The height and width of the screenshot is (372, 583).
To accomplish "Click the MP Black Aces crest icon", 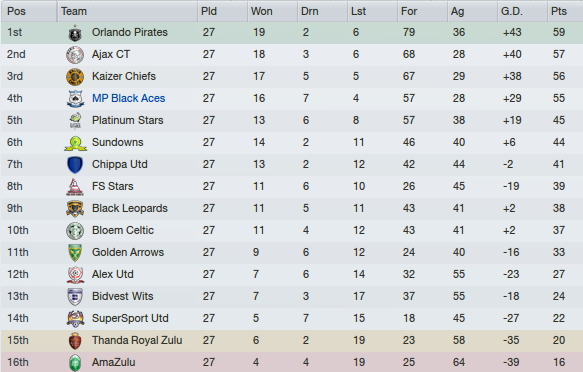I will click(75, 99).
